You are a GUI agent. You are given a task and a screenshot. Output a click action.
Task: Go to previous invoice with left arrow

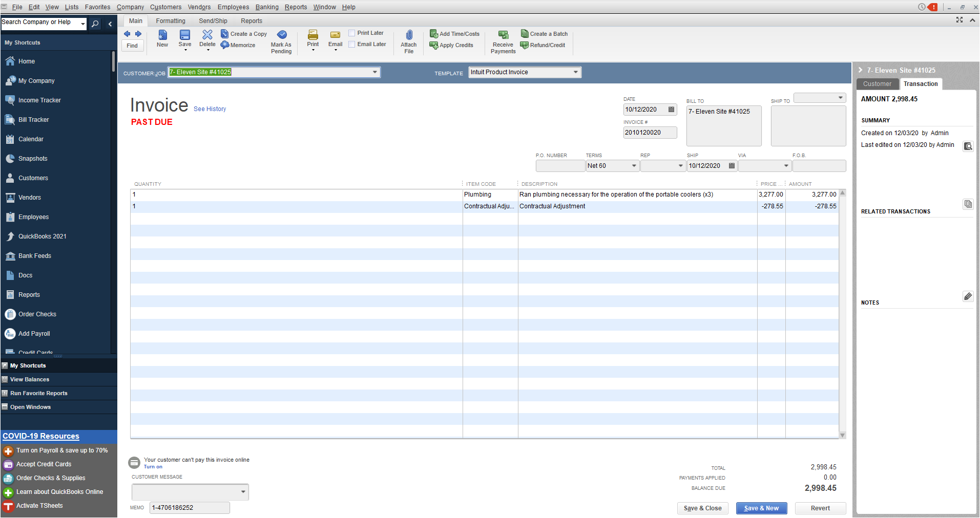tap(127, 34)
